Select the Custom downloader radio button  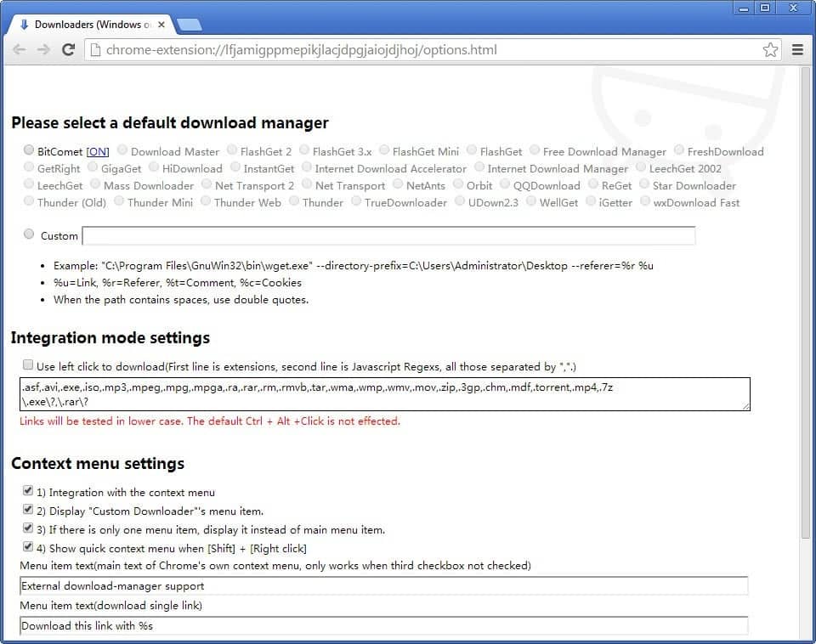[29, 234]
